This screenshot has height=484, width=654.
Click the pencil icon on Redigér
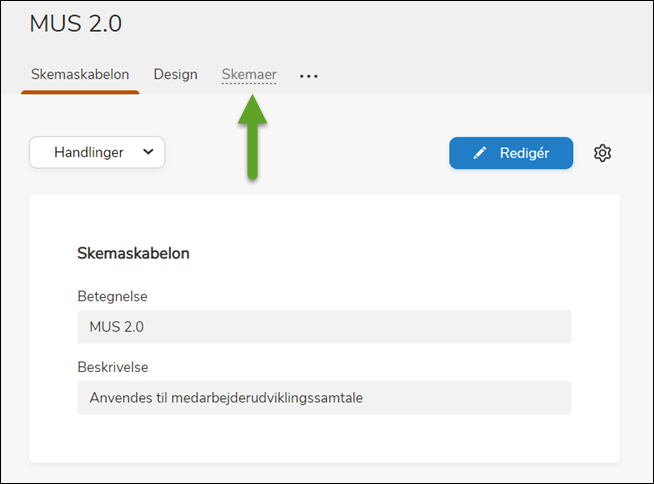pyautogui.click(x=481, y=153)
